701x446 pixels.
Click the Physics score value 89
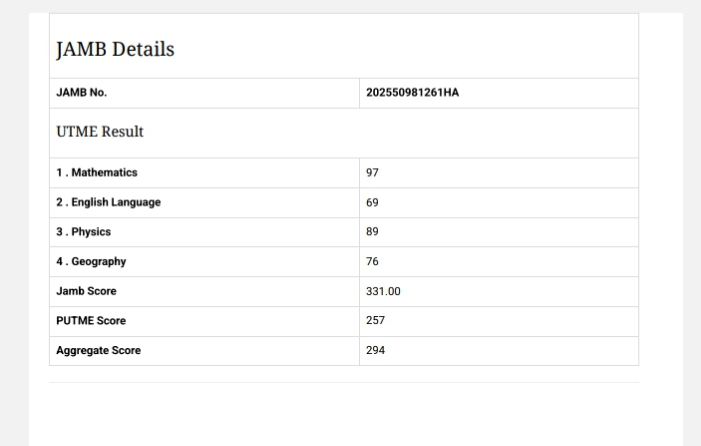(x=373, y=232)
